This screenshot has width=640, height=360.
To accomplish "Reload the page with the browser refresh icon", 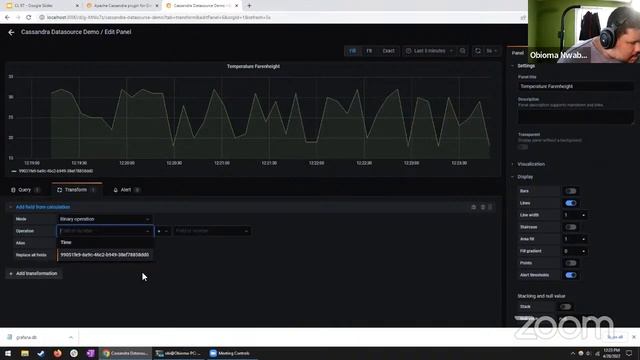I will click(29, 18).
